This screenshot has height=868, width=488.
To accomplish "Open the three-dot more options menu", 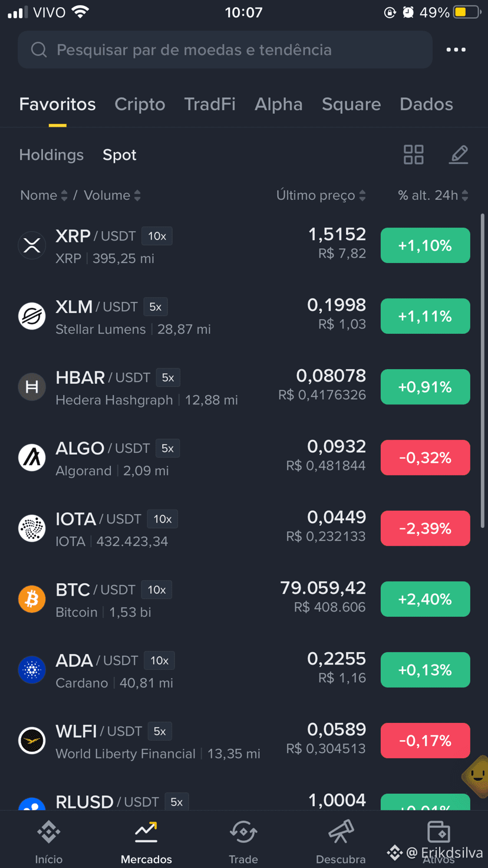I will point(456,50).
